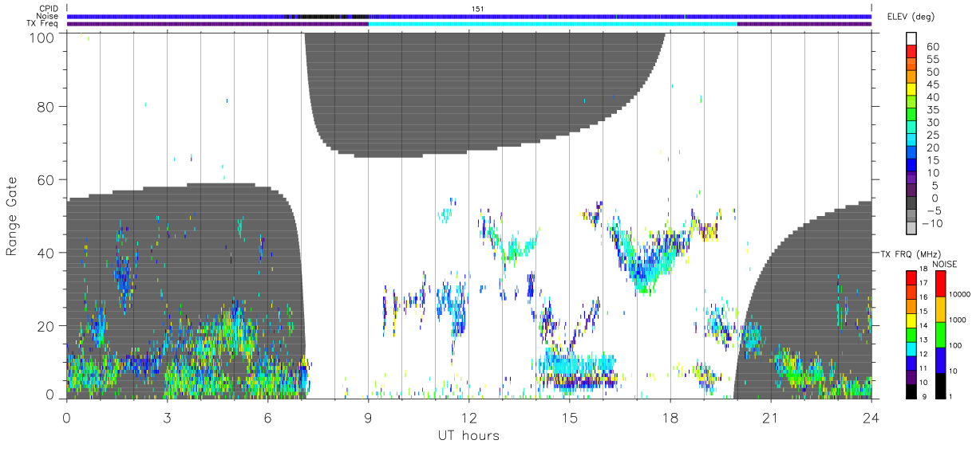The width and height of the screenshot is (980, 452).
Task: Pick the cyan swatch in TX FRQ color bar
Action: click(x=911, y=348)
